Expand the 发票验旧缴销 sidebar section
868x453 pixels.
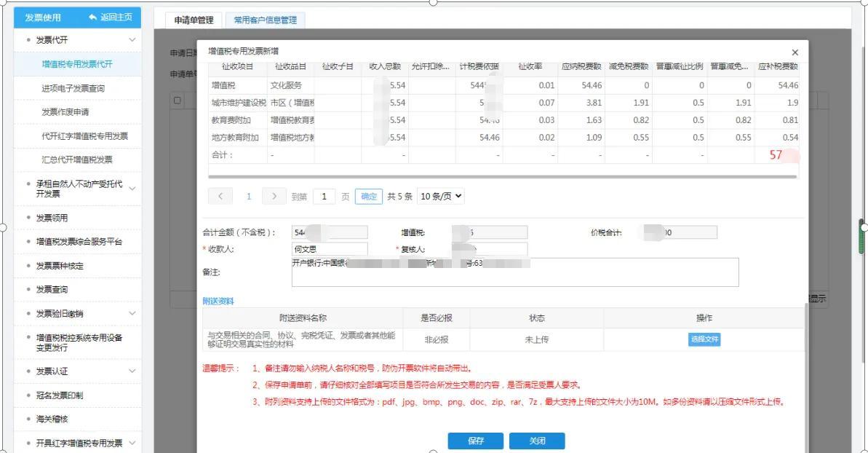(x=132, y=313)
